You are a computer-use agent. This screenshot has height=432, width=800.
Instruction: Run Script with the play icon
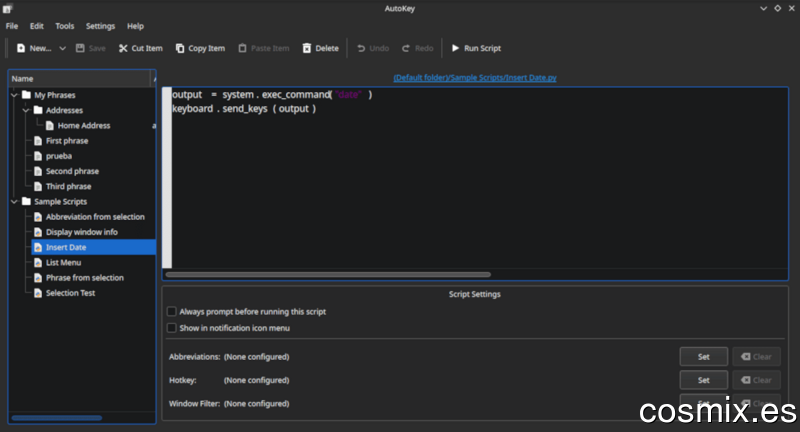coord(476,48)
